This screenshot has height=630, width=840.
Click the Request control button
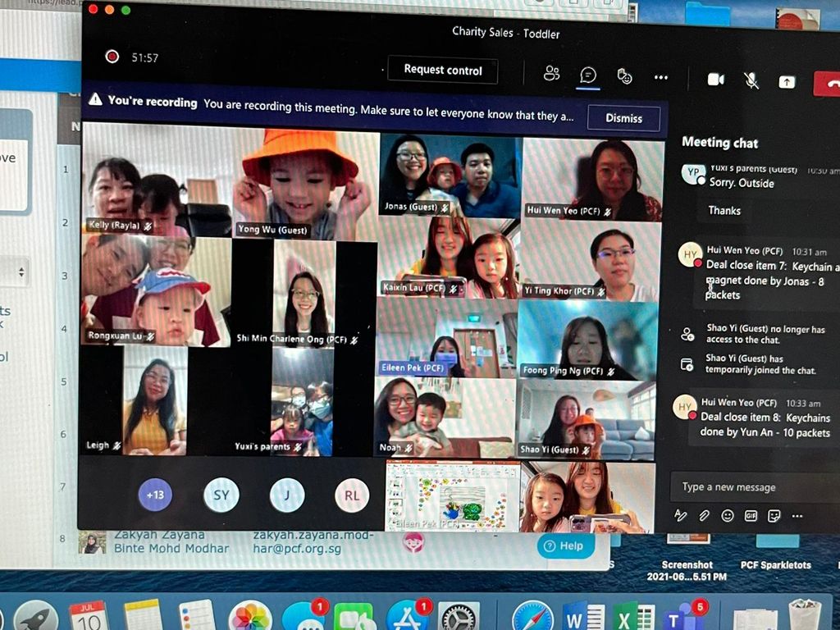pyautogui.click(x=442, y=70)
